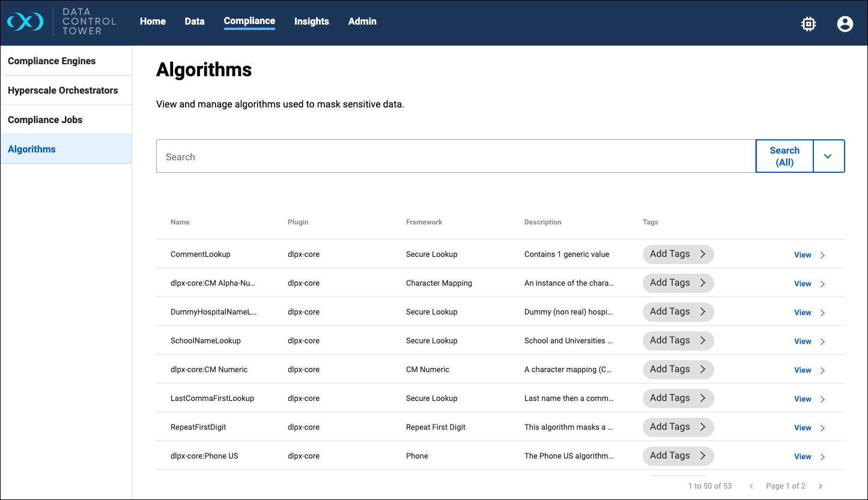The height and width of the screenshot is (500, 868).
Task: Expand Add Tags for dlpx-core:CM Numeric
Action: [x=678, y=369]
